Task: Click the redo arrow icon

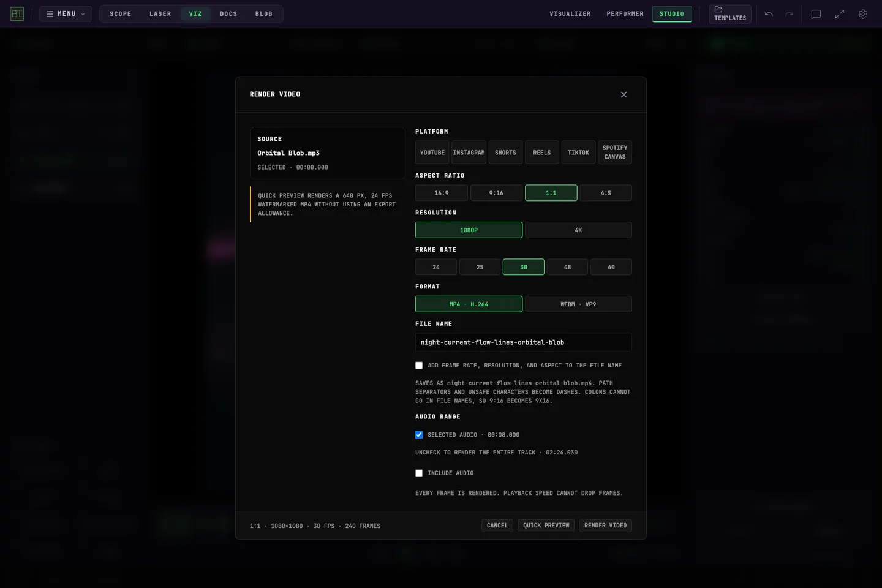Action: (790, 13)
